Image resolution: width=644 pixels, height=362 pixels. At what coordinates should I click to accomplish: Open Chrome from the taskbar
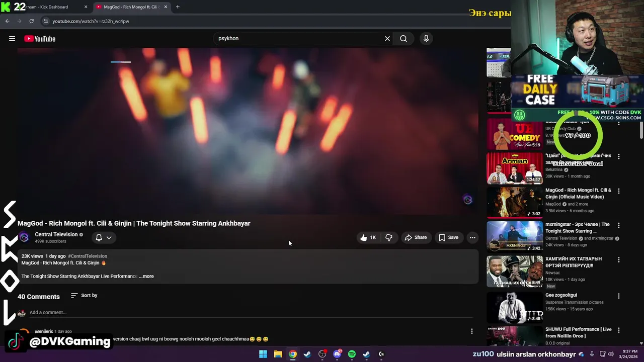click(292, 354)
